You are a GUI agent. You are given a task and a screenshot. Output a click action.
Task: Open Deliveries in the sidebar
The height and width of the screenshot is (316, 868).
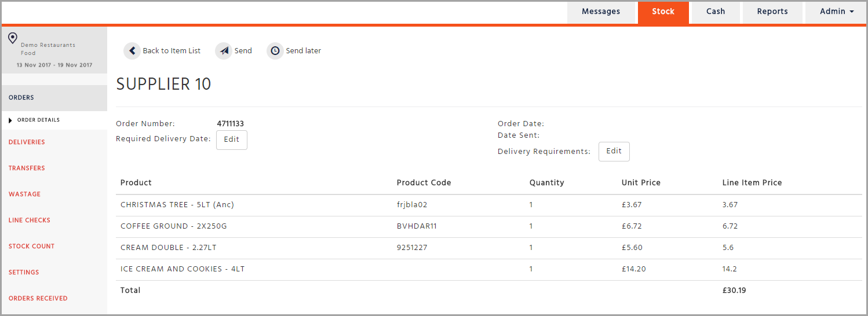[x=27, y=142]
